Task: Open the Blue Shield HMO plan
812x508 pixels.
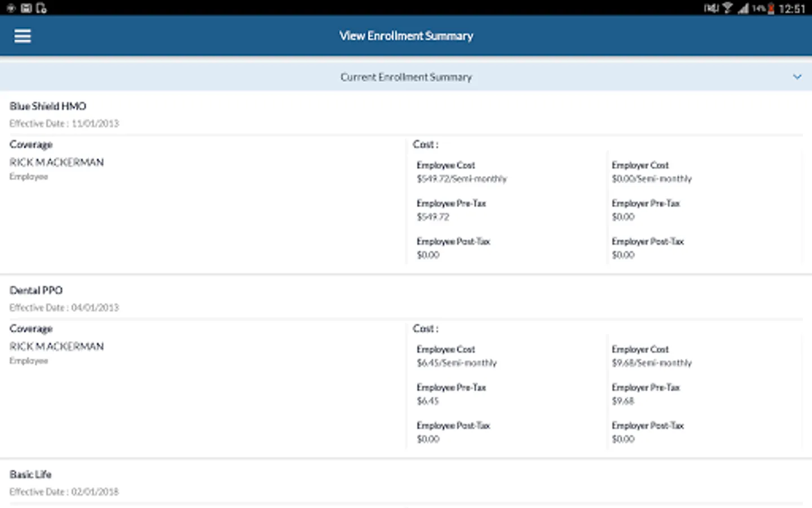Action: pyautogui.click(x=48, y=106)
